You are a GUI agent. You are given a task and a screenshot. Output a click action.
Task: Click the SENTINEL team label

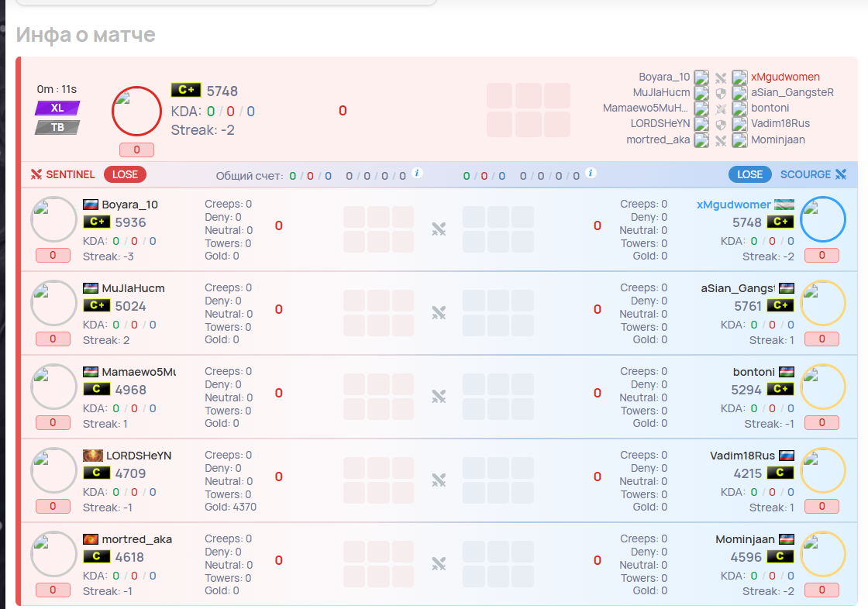[71, 174]
